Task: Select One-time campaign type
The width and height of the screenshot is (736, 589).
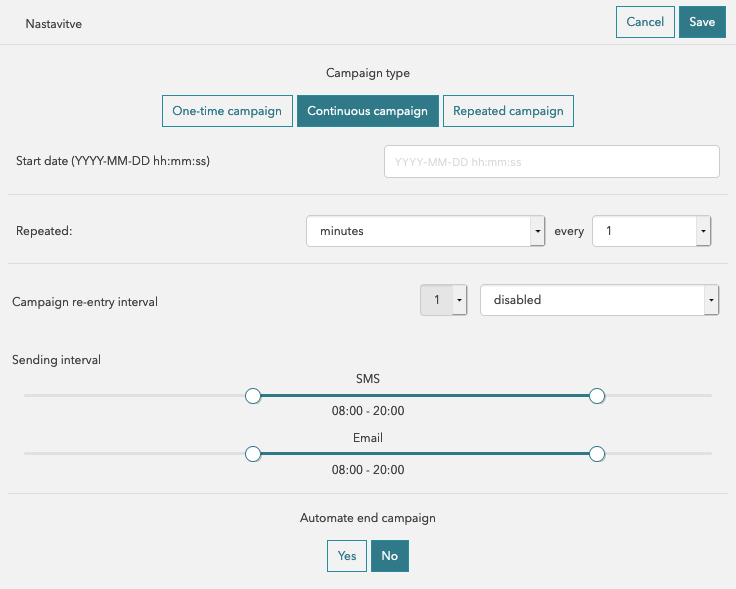Action: 227,111
